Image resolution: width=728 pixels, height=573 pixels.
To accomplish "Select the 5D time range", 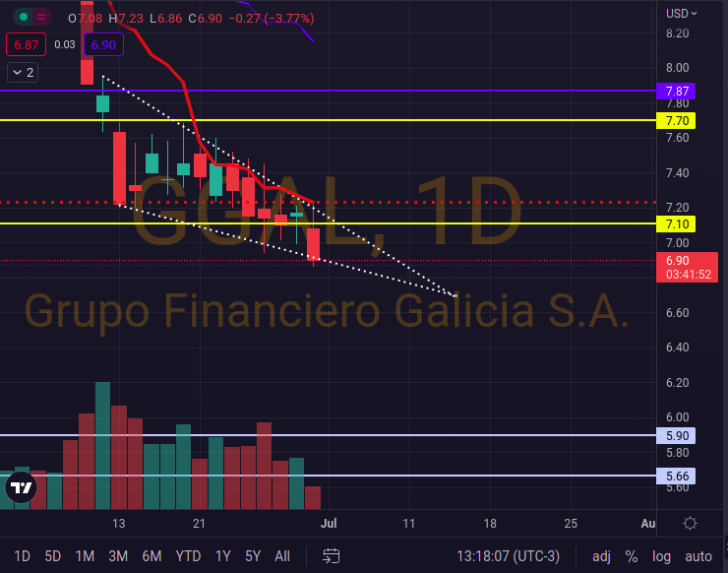I will (52, 556).
